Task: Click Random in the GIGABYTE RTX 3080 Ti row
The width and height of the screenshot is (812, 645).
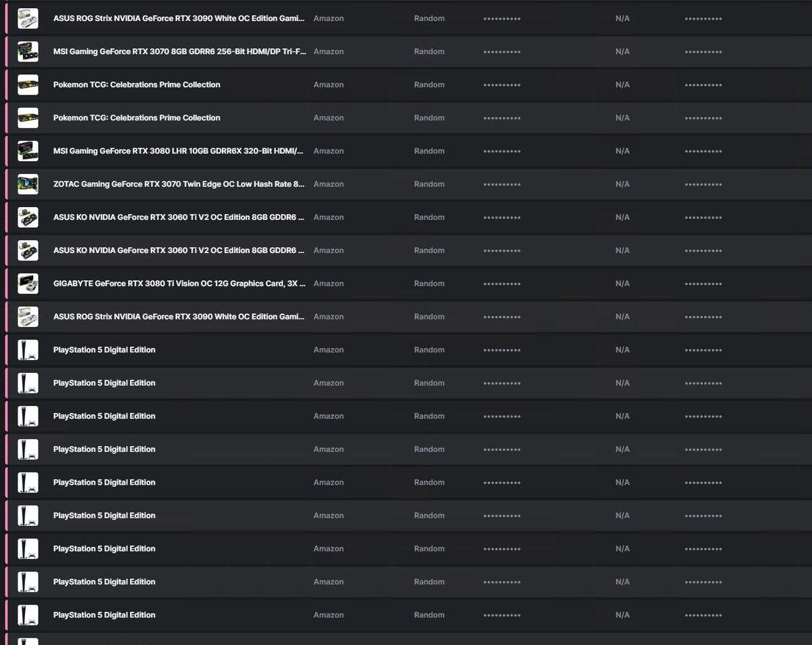Action: (x=429, y=284)
